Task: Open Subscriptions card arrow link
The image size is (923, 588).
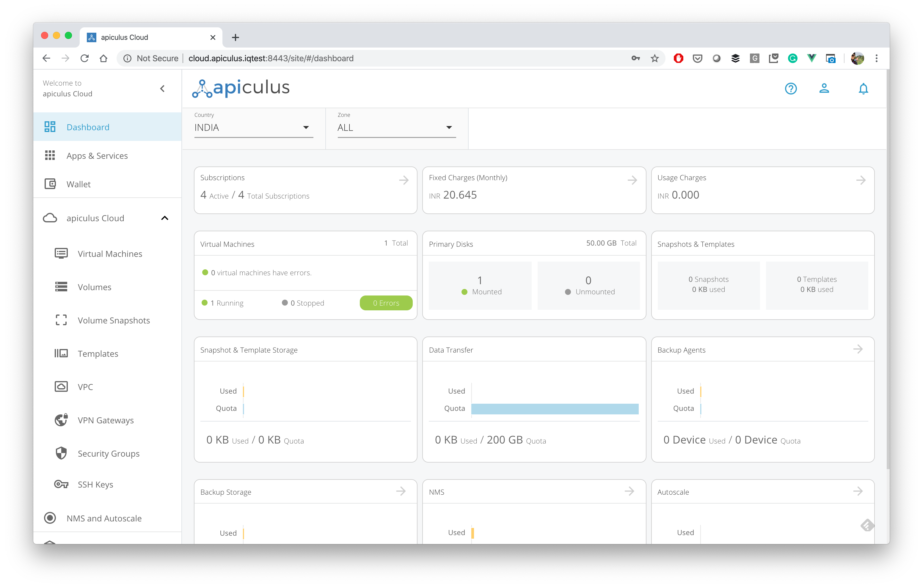Action: point(403,180)
